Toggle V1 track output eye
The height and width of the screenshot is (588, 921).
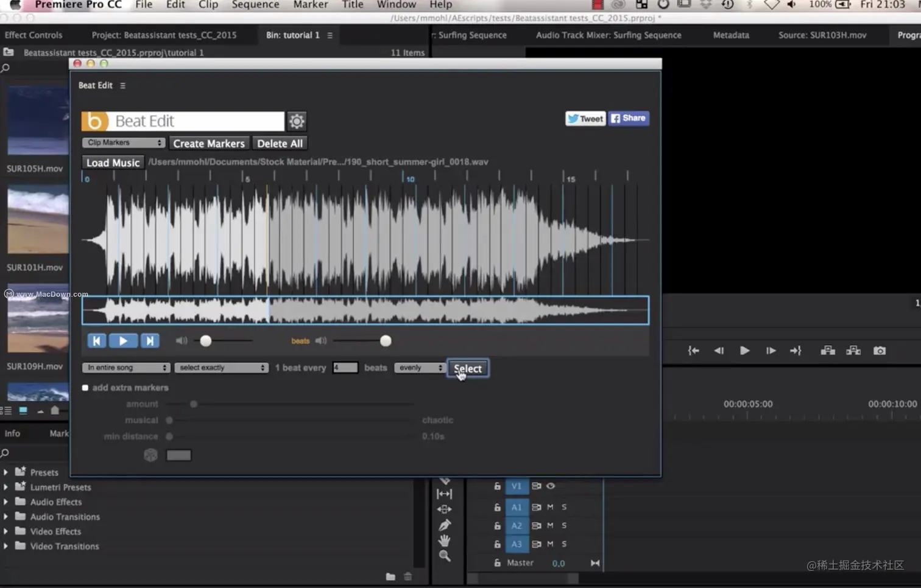pos(551,486)
